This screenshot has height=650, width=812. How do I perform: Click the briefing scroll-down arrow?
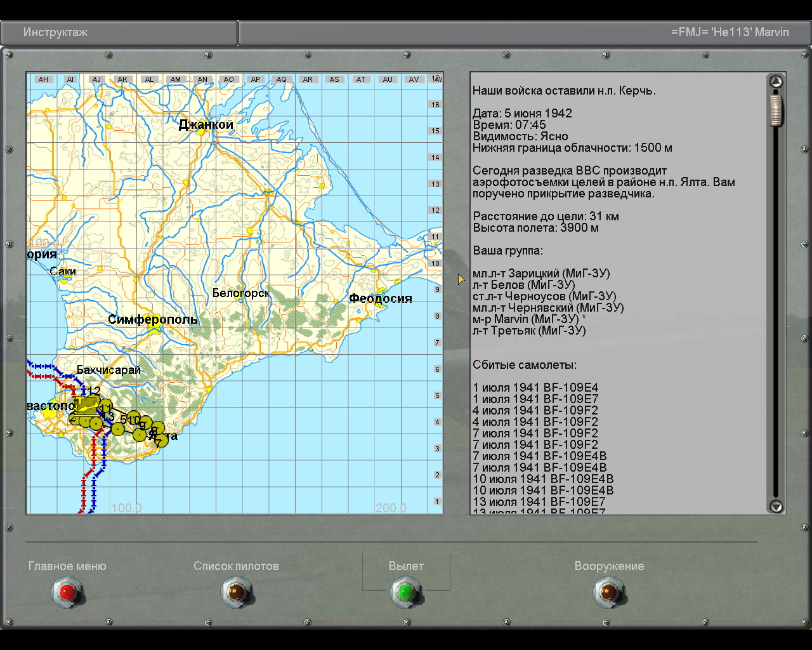point(776,506)
